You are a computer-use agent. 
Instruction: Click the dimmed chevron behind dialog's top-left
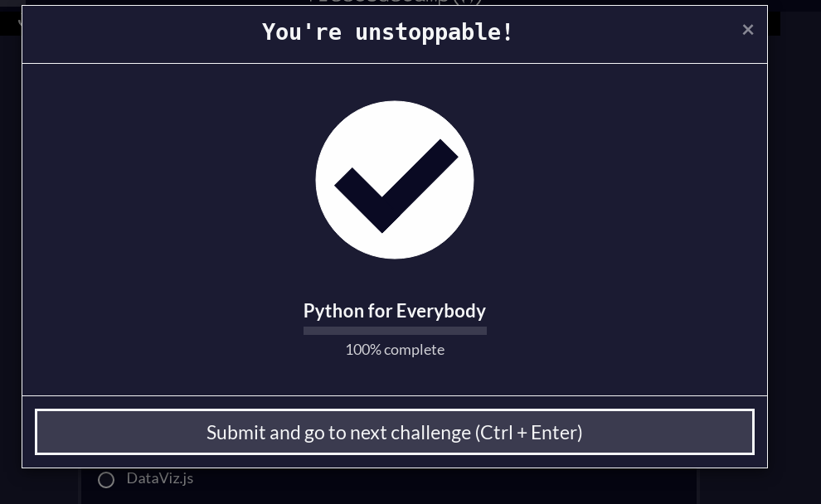tap(20, 23)
